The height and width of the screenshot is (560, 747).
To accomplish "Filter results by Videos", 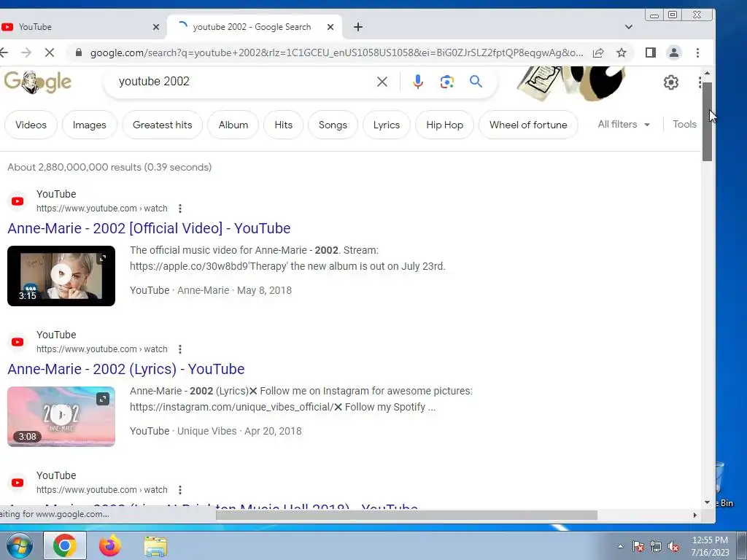I will pos(31,125).
